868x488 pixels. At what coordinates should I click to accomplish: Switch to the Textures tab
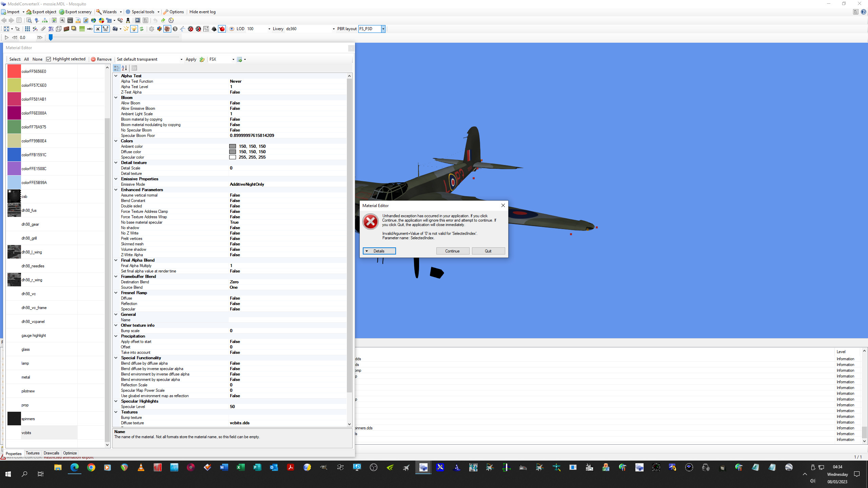tap(33, 453)
